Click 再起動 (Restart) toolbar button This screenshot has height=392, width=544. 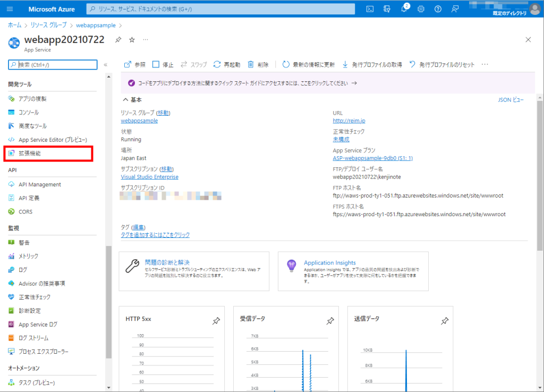coord(227,64)
